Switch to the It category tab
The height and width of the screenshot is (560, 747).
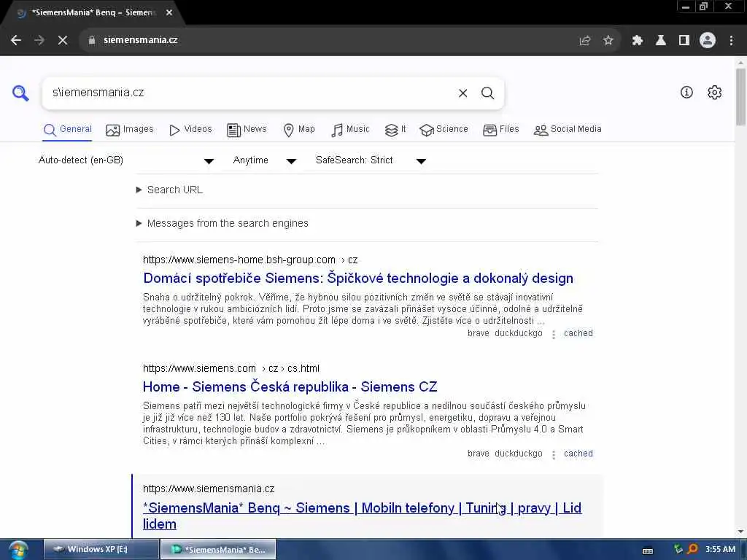pos(395,130)
